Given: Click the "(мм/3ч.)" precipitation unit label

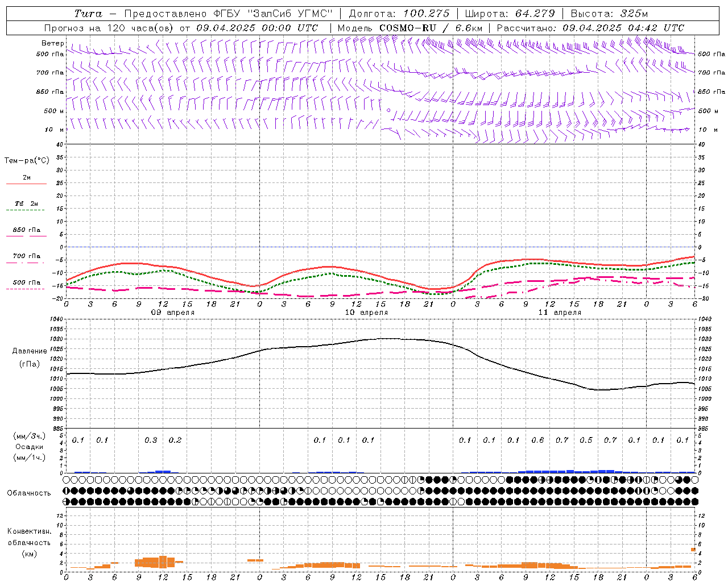Looking at the screenshot, I should [x=29, y=436].
